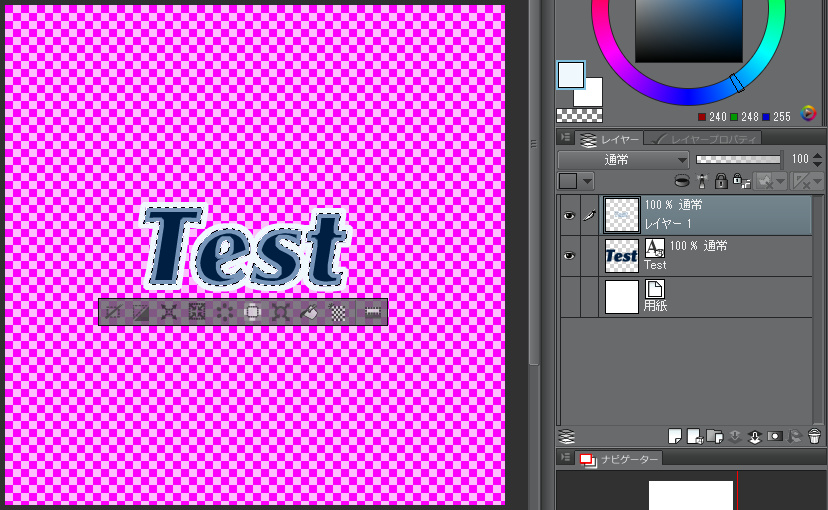828x510 pixels.
Task: Select レイヤー 1 layer thumbnail
Action: coord(622,215)
